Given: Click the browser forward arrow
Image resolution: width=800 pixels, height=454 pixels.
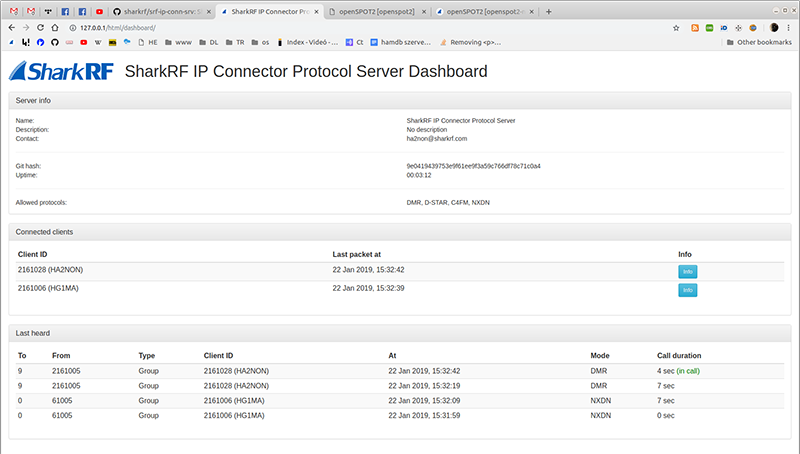Looking at the screenshot, I should (26, 28).
